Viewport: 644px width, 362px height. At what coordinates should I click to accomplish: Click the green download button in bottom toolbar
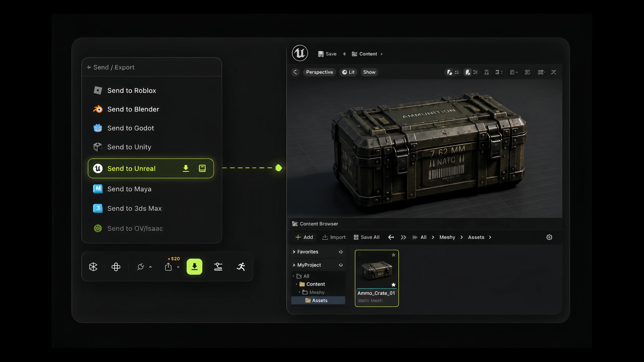click(195, 267)
